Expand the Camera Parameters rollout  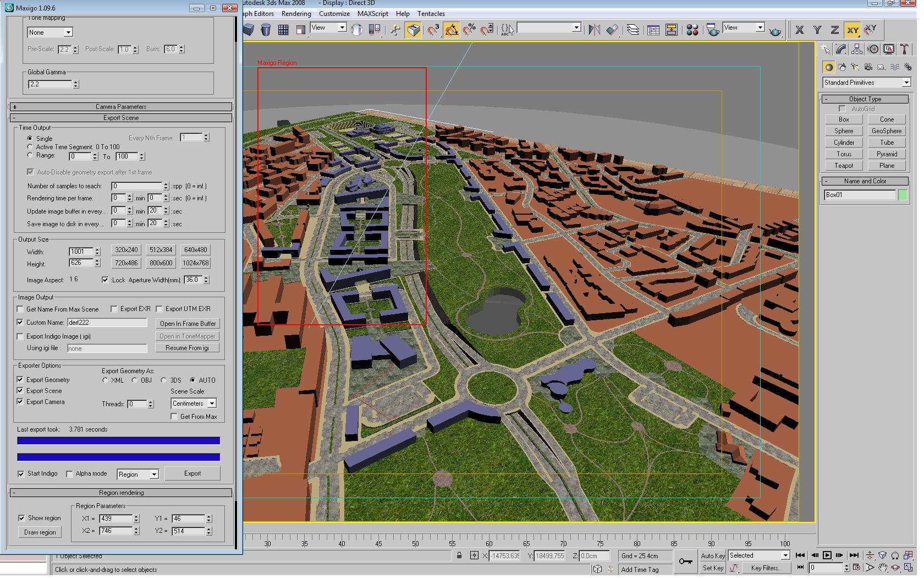point(121,107)
